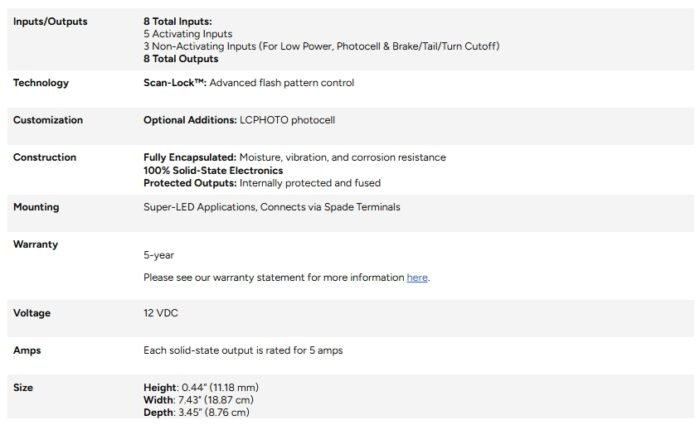Viewport: 700px width, 425px height.
Task: Click the Warranty row label
Action: 35,244
